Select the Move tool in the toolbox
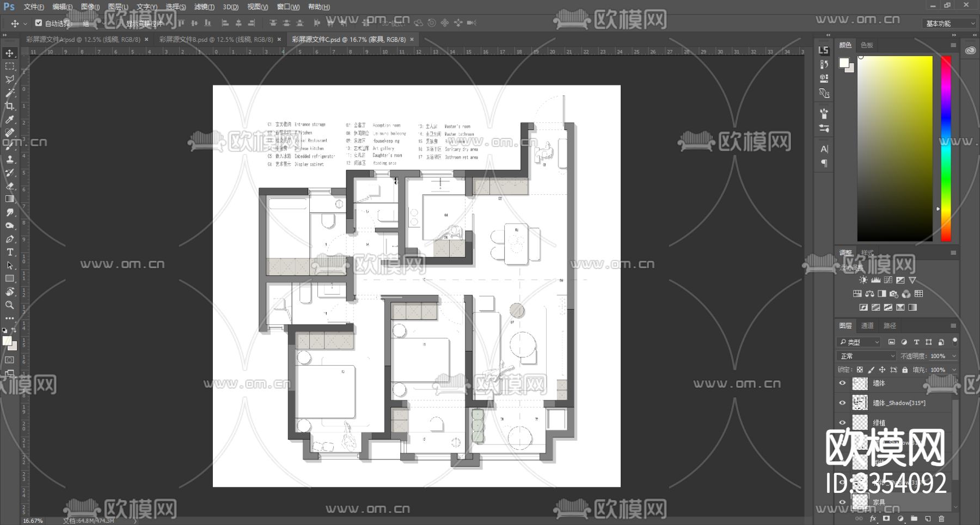The width and height of the screenshot is (980, 525). (x=10, y=53)
